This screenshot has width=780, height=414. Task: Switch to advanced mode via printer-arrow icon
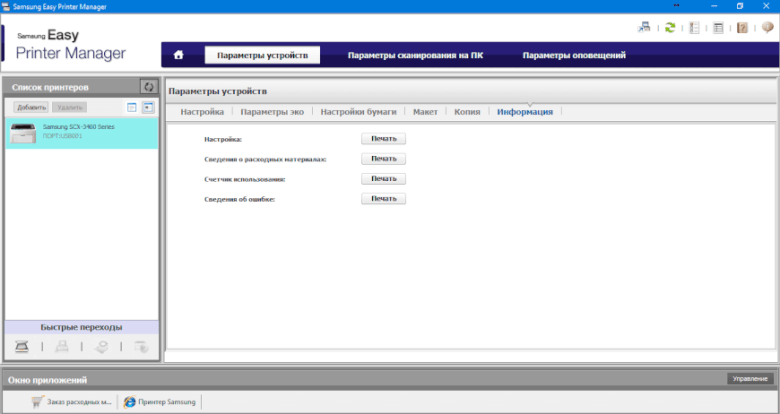pos(645,27)
